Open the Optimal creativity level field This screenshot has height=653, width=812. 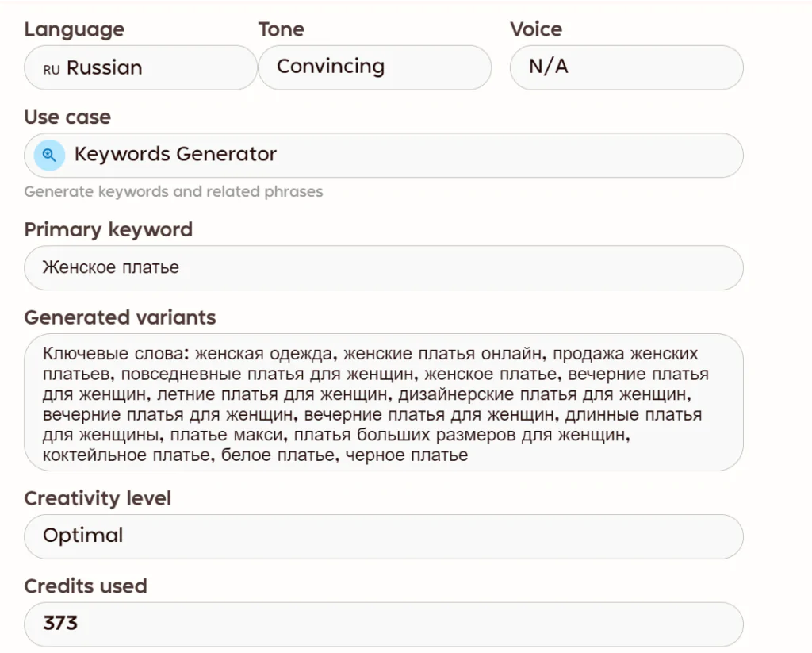[384, 536]
